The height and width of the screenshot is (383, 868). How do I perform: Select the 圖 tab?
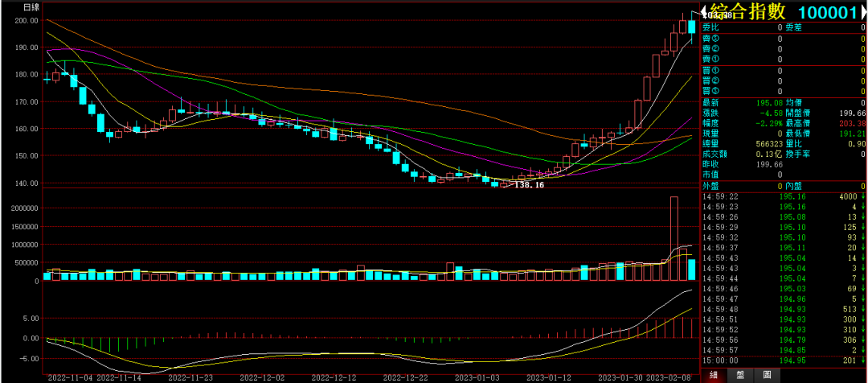[767, 376]
